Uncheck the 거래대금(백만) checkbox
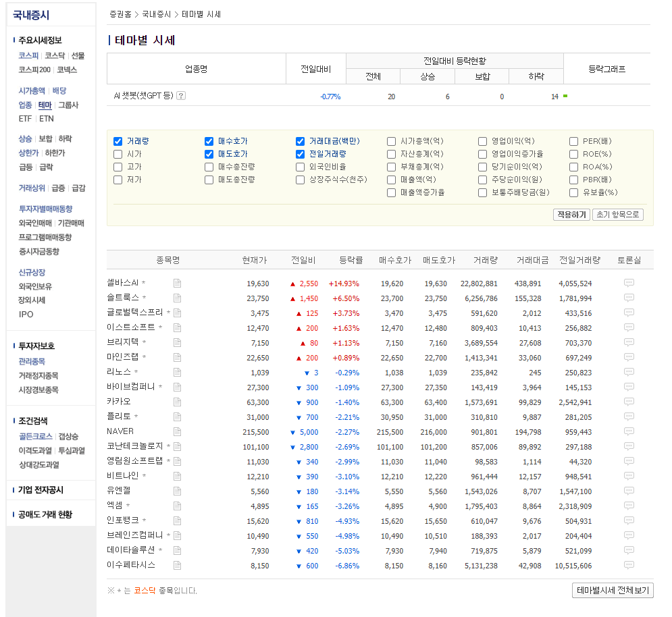Screen dimensions: 672x617 [x=300, y=141]
